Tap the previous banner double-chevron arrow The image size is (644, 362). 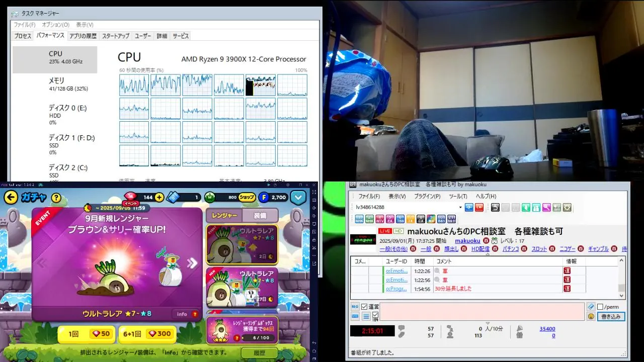tap(42, 263)
